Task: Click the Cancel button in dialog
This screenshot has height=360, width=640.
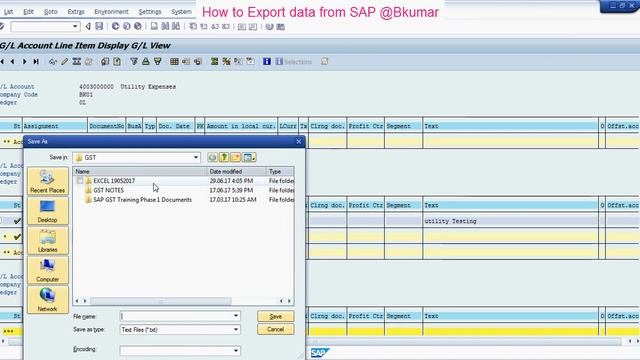Action: pos(276,329)
